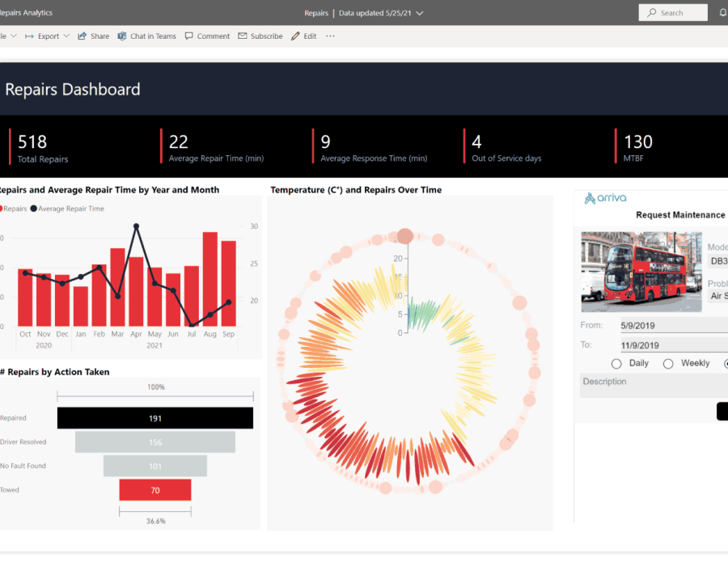This screenshot has width=728, height=566.
Task: Select the Weekly radio button
Action: [668, 364]
